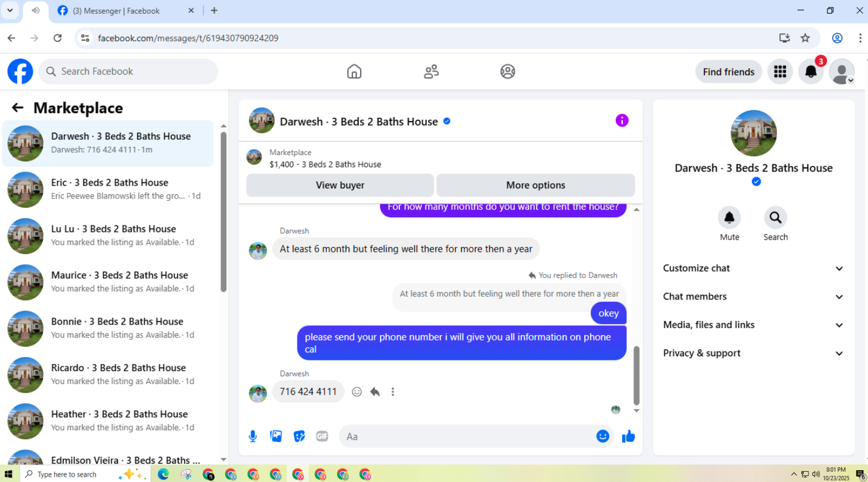Open the tab search dropdown arrow
The width and height of the screenshot is (868, 482).
(10, 11)
